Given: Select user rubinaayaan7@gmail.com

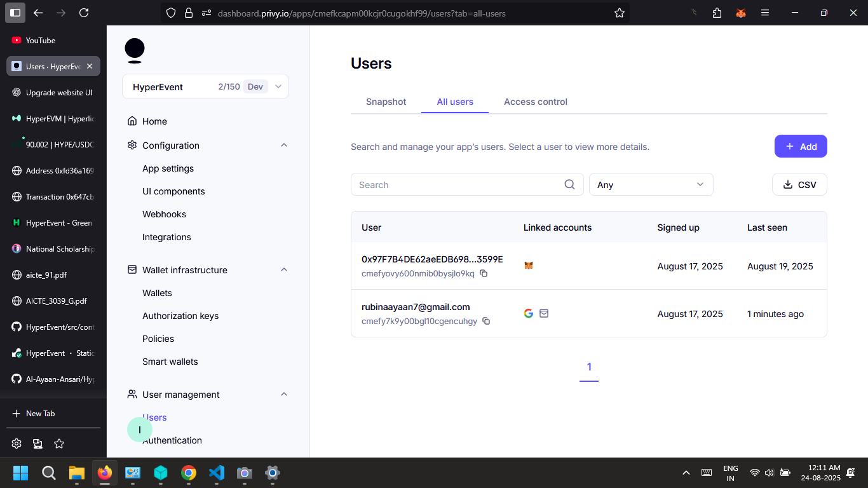Looking at the screenshot, I should pos(589,313).
